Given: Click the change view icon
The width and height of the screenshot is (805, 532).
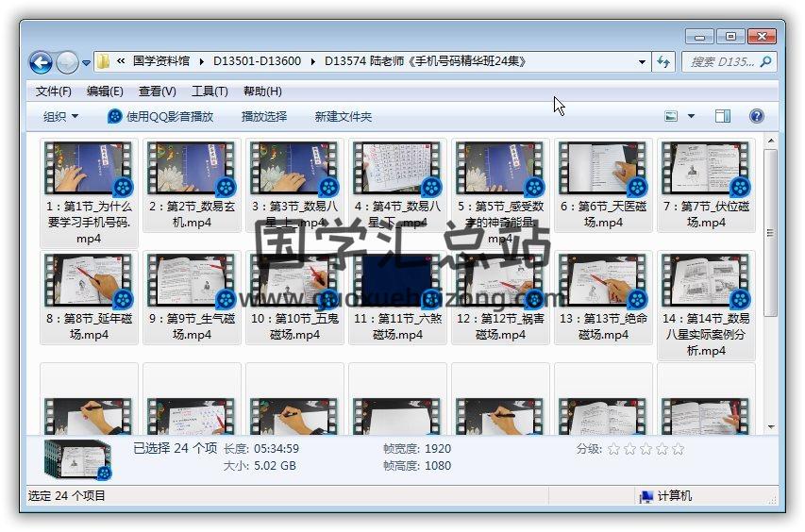Looking at the screenshot, I should click(x=671, y=116).
